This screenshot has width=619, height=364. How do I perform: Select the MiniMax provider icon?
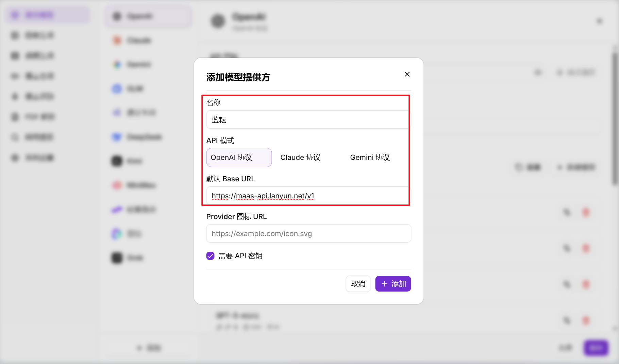coord(117,185)
